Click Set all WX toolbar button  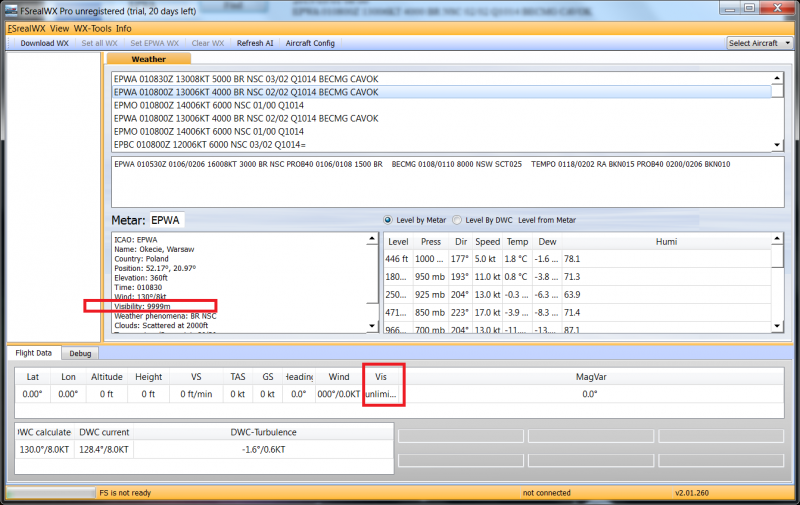pyautogui.click(x=99, y=43)
